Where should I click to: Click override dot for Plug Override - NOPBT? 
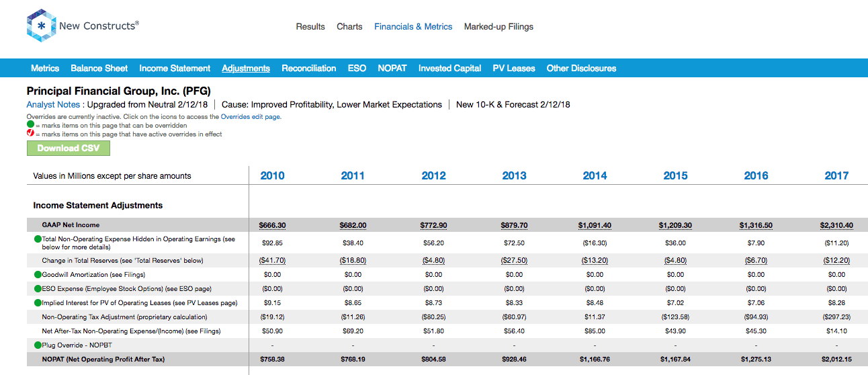pyautogui.click(x=38, y=345)
